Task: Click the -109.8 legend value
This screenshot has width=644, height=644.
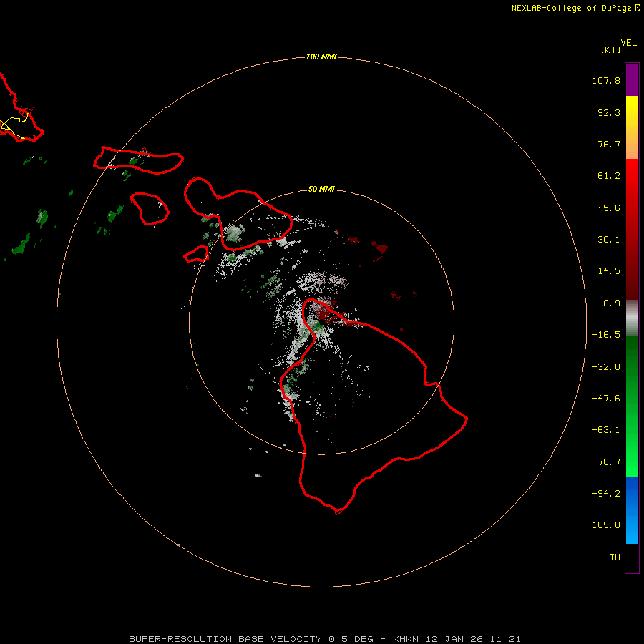Action: click(x=603, y=525)
